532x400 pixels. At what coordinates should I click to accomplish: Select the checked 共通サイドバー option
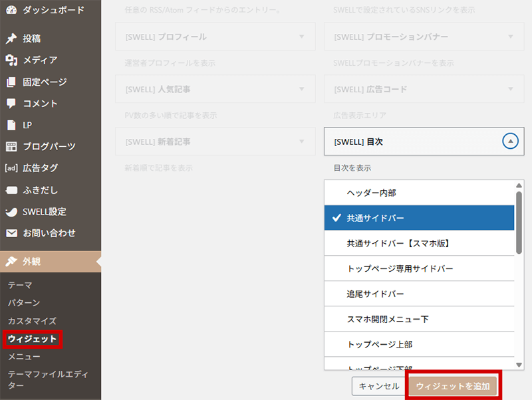(419, 218)
